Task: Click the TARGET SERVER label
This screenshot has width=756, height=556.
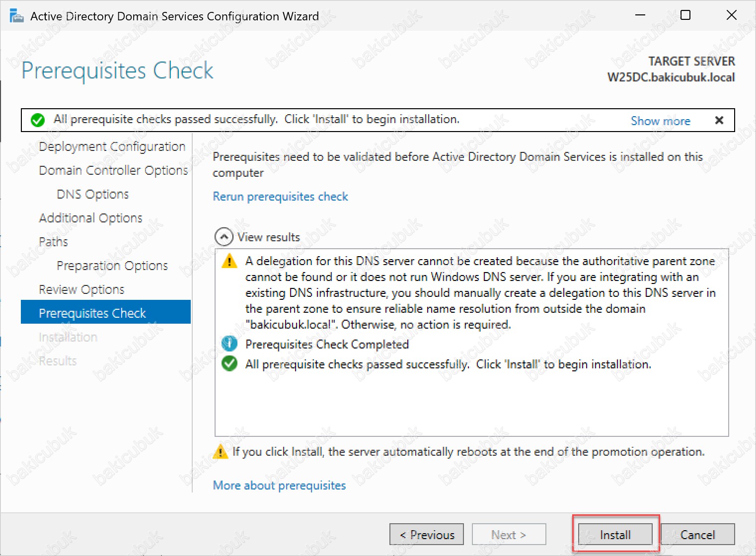Action: [691, 61]
